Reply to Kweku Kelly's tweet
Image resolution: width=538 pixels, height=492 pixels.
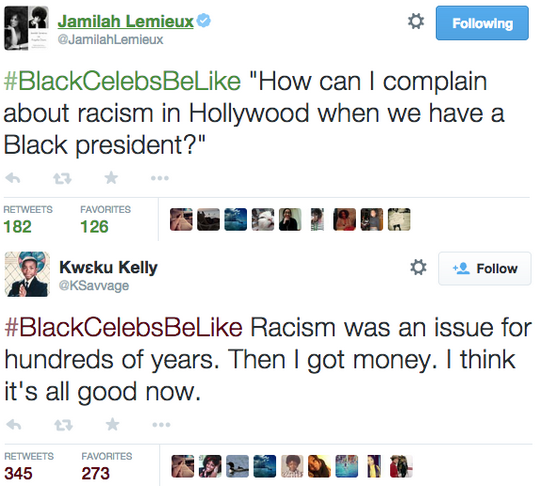click(x=14, y=425)
